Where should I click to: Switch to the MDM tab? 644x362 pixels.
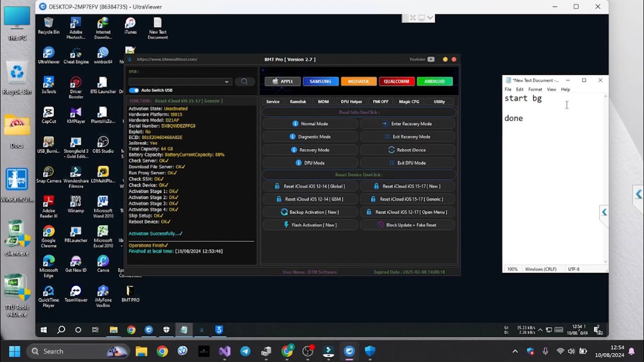[x=324, y=102]
